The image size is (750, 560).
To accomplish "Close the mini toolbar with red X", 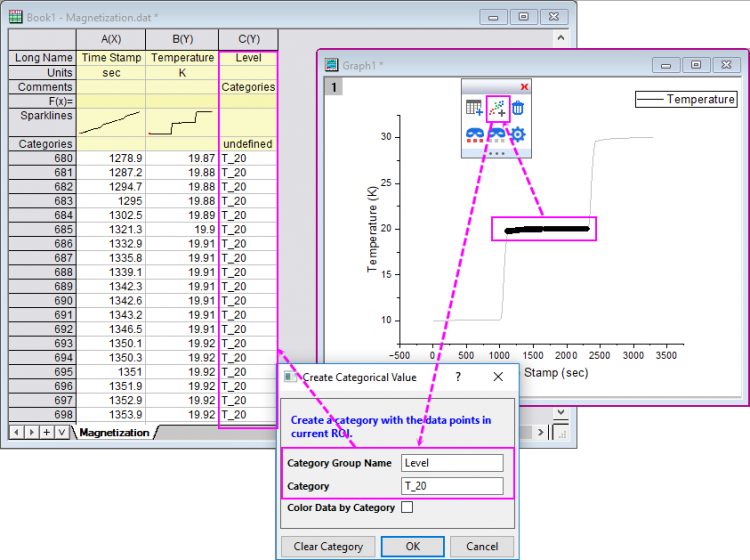I will tap(524, 87).
